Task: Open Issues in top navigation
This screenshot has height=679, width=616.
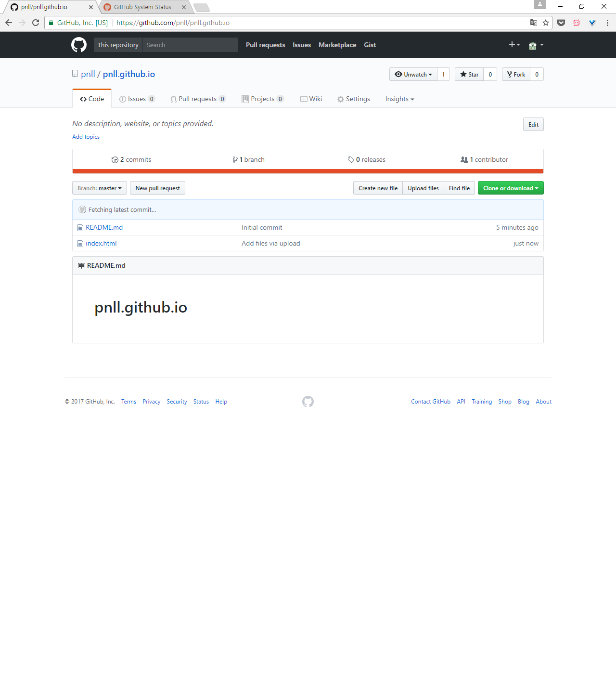Action: tap(302, 45)
